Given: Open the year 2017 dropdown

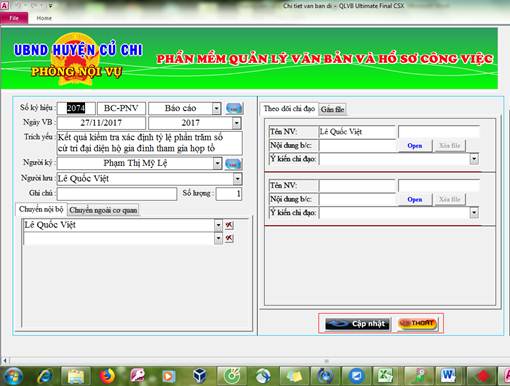Looking at the screenshot, I should click(236, 123).
